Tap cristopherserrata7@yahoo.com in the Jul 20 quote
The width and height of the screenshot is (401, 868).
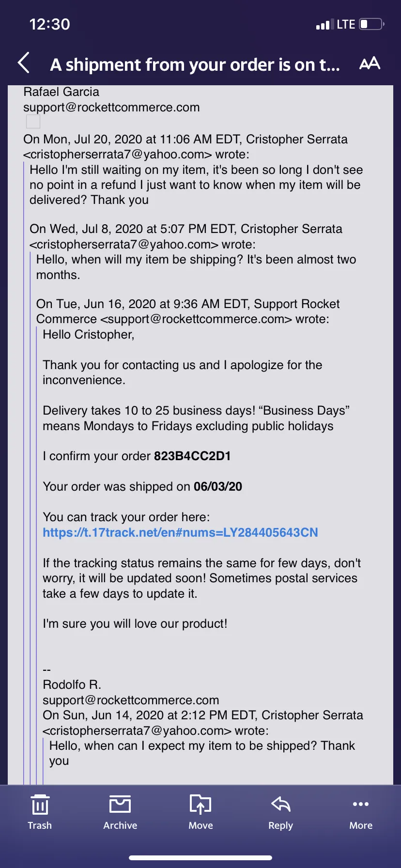click(118, 155)
